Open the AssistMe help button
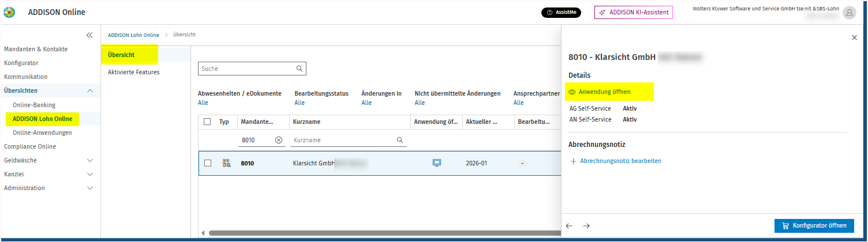The image size is (868, 242). tap(561, 12)
